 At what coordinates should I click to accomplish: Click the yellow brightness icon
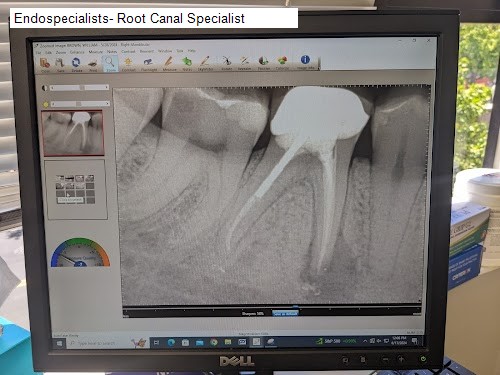45,104
